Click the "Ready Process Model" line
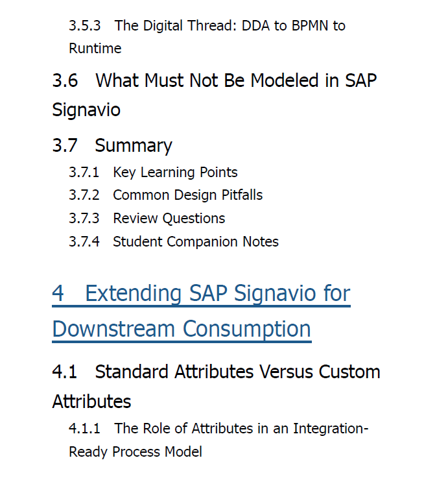 pyautogui.click(x=135, y=452)
